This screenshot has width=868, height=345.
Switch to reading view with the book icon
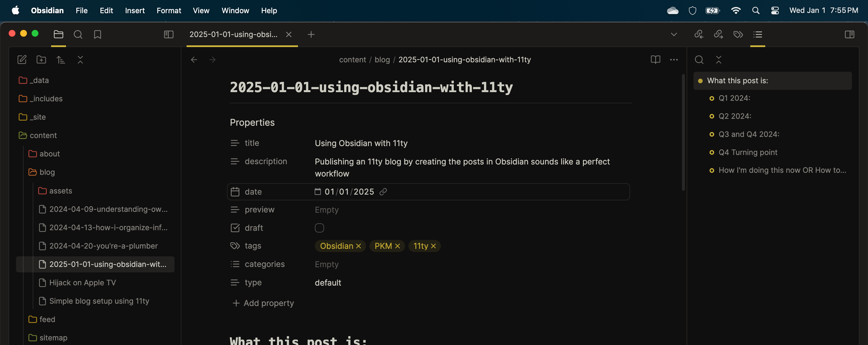[656, 59]
